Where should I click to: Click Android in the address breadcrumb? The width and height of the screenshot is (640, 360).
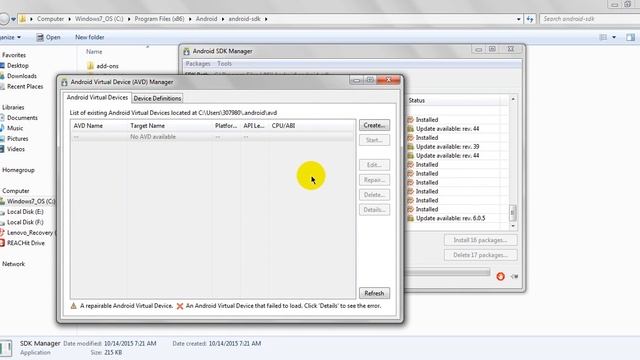coord(207,19)
